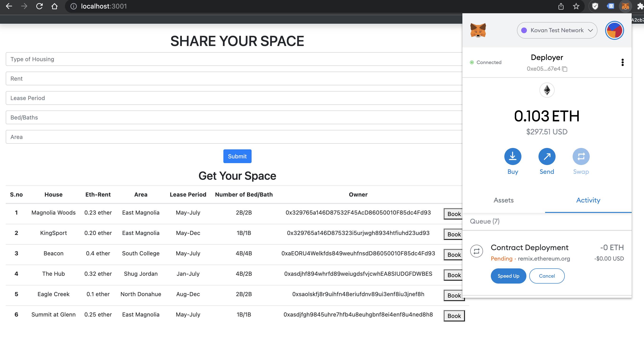Bookmark this page with star icon
The height and width of the screenshot is (349, 644).
[576, 6]
